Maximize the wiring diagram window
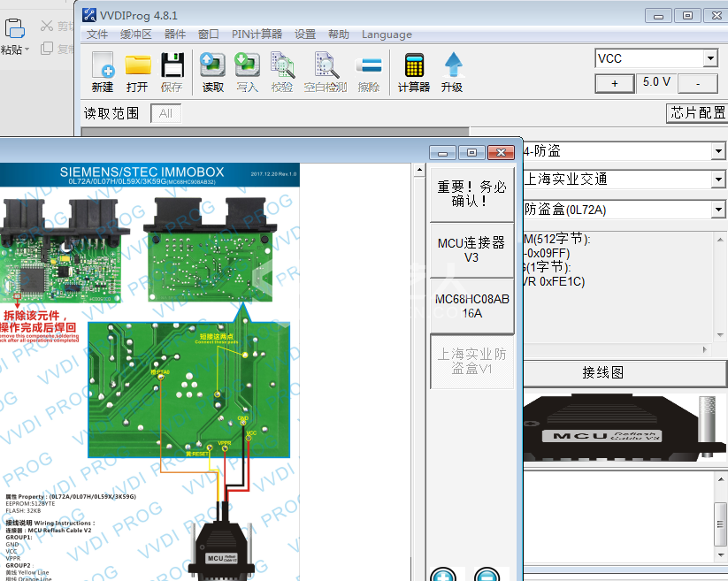 point(471,152)
